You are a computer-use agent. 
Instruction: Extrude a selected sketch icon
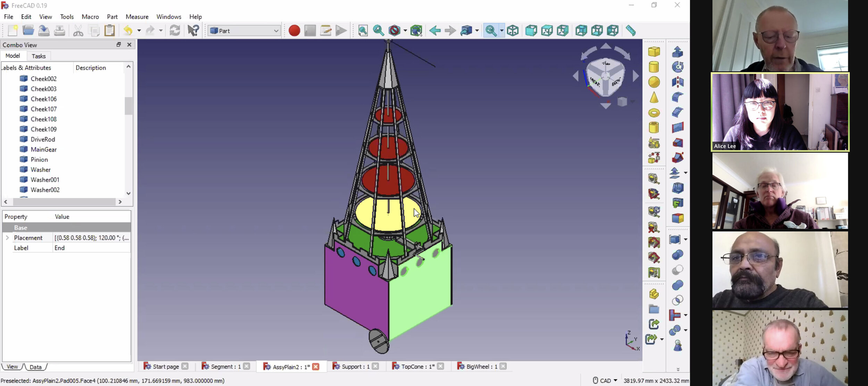677,52
